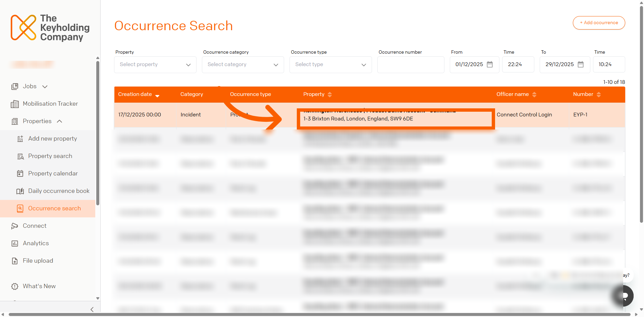Edit the From time 22:24
644x317 pixels.
pos(518,64)
